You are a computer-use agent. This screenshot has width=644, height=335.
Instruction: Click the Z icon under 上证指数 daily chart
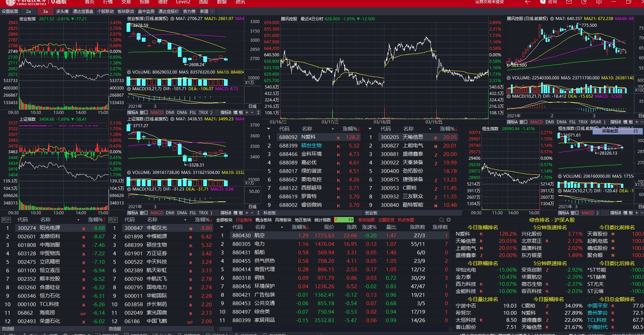tap(258, 213)
